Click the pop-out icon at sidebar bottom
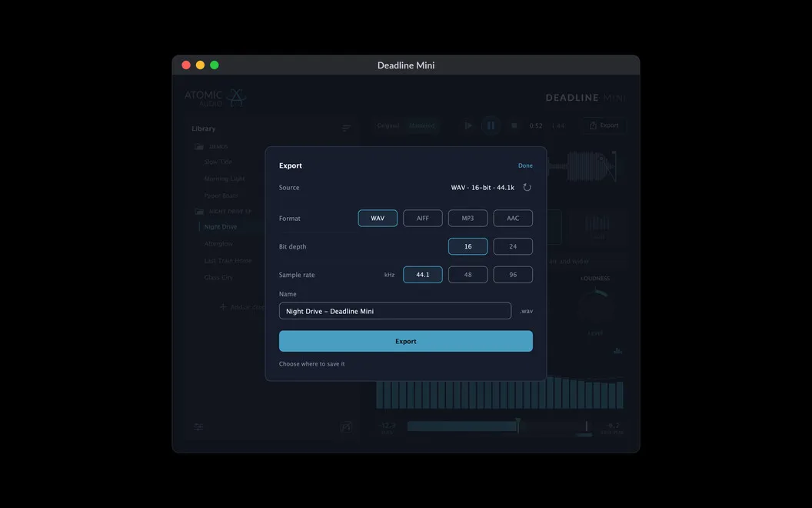 346,426
